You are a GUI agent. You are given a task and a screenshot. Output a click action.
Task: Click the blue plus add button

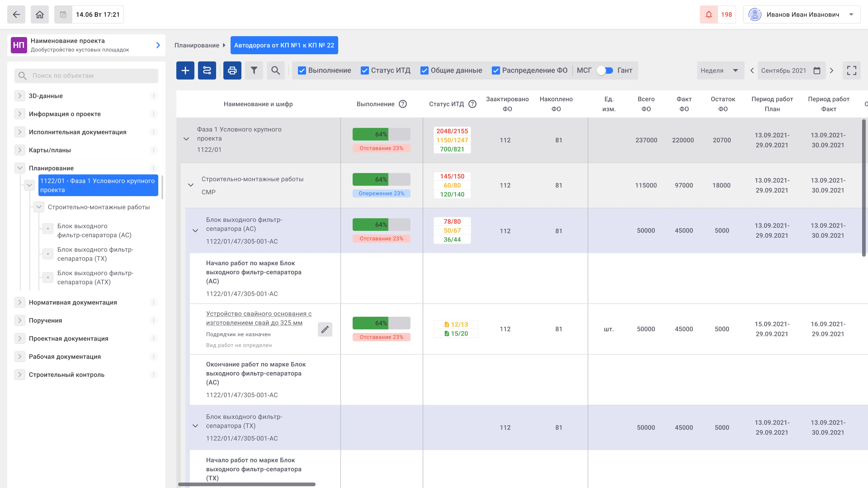pyautogui.click(x=185, y=70)
